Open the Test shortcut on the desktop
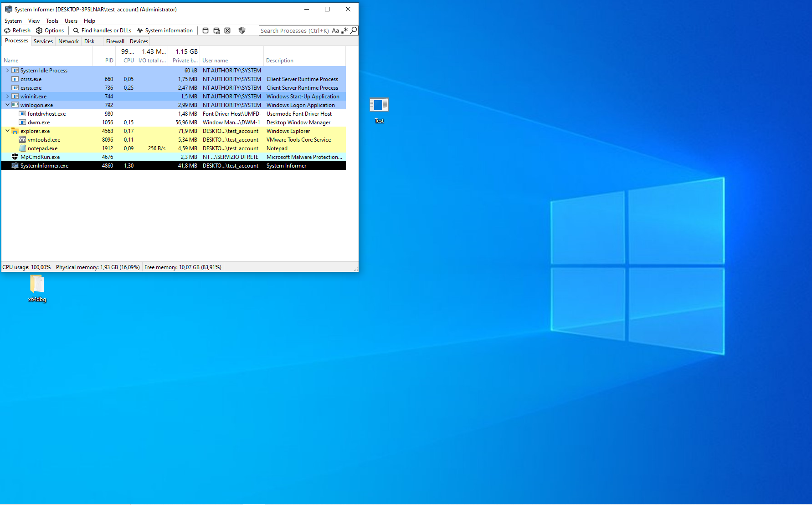 click(379, 104)
